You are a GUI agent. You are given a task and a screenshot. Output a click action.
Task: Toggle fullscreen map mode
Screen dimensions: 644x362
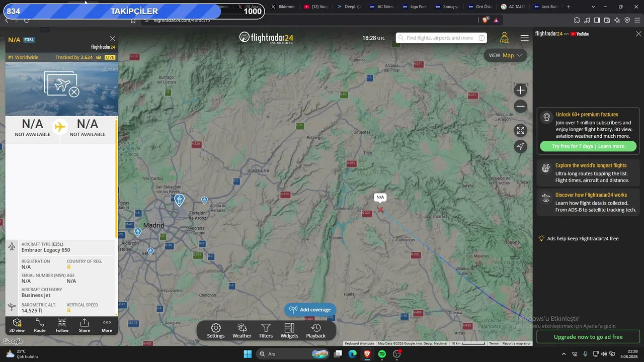pos(521,131)
